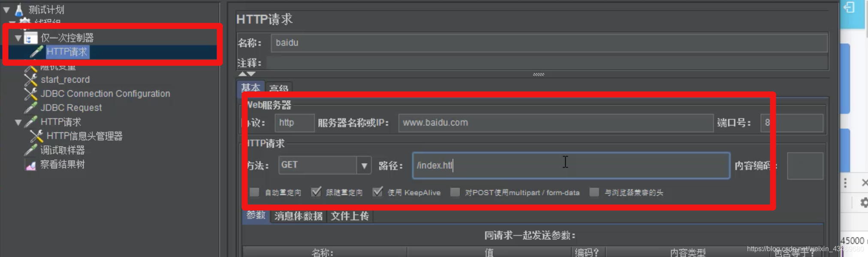The height and width of the screenshot is (257, 868).
Task: Switch to the 基本 tab
Action: click(250, 88)
